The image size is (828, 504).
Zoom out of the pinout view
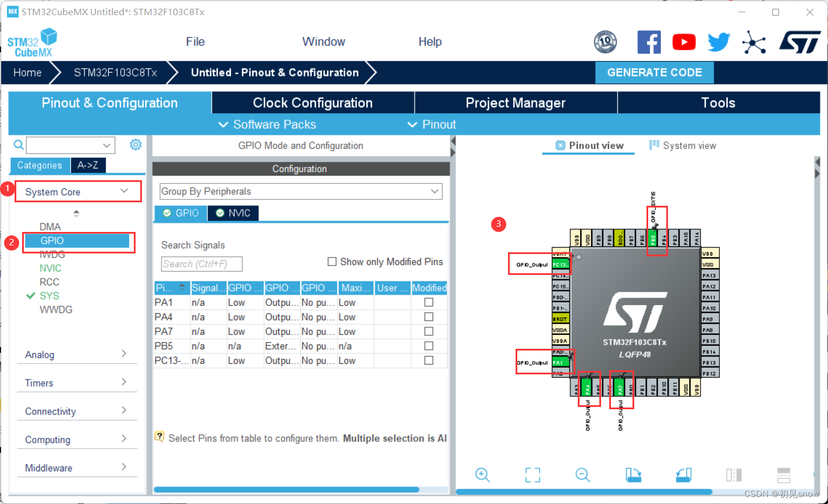tap(583, 475)
